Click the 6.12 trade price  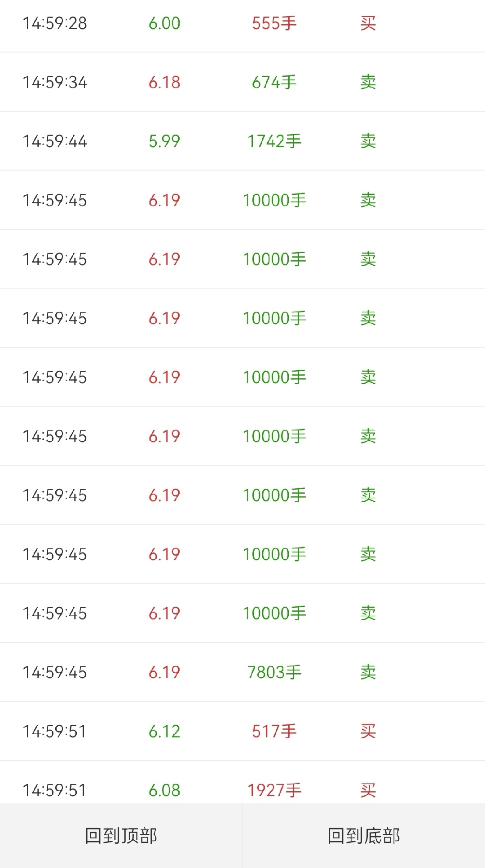coord(164,732)
